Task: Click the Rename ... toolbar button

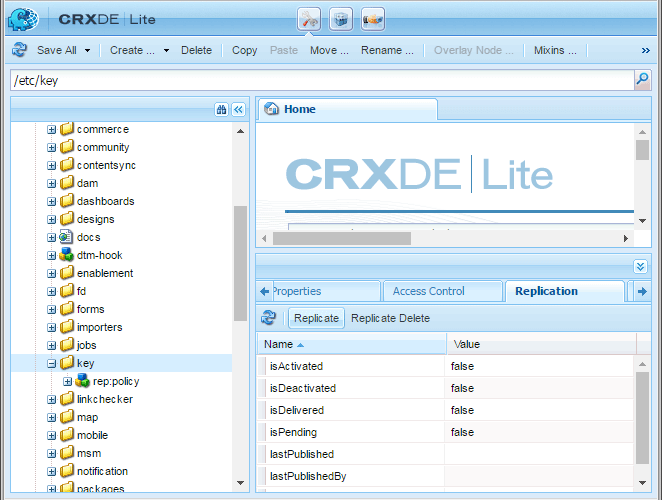Action: click(387, 50)
